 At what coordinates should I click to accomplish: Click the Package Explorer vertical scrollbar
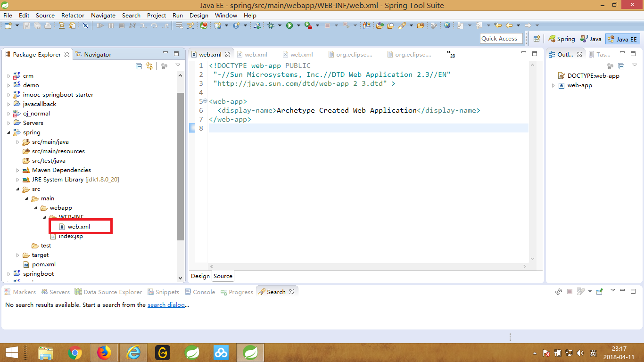click(x=181, y=166)
